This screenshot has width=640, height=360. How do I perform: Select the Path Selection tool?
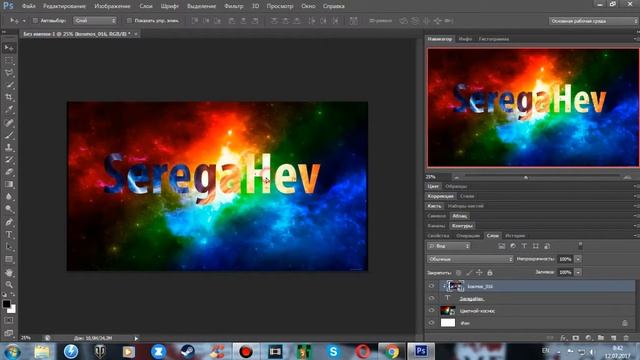coord(9,247)
